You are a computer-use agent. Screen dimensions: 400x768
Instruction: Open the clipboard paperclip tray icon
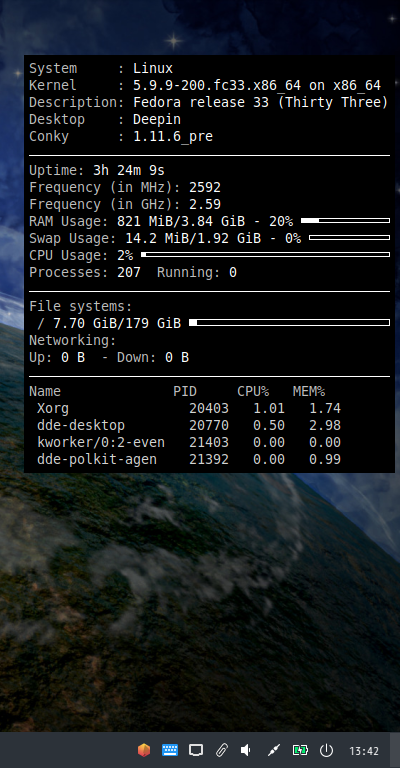click(x=222, y=750)
